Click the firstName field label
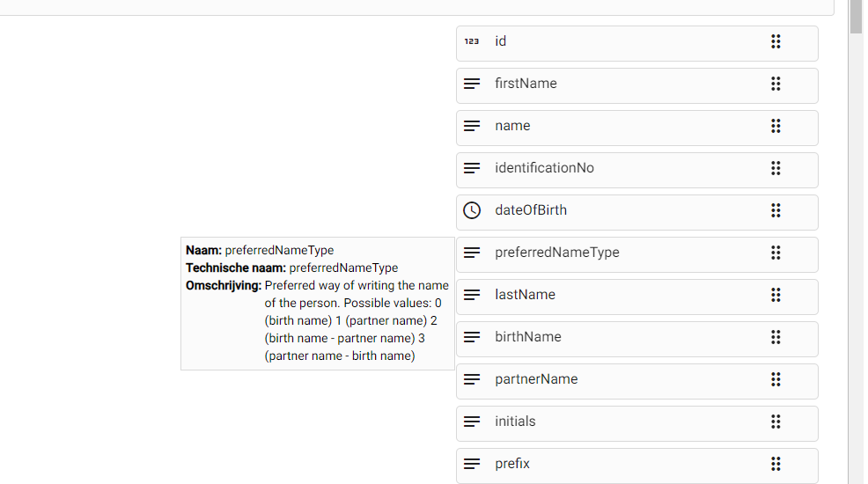The width and height of the screenshot is (868, 484). pyautogui.click(x=526, y=84)
